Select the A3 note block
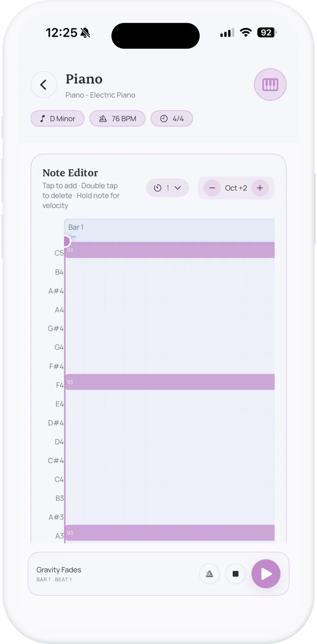Image resolution: width=317 pixels, height=644 pixels. tap(170, 533)
